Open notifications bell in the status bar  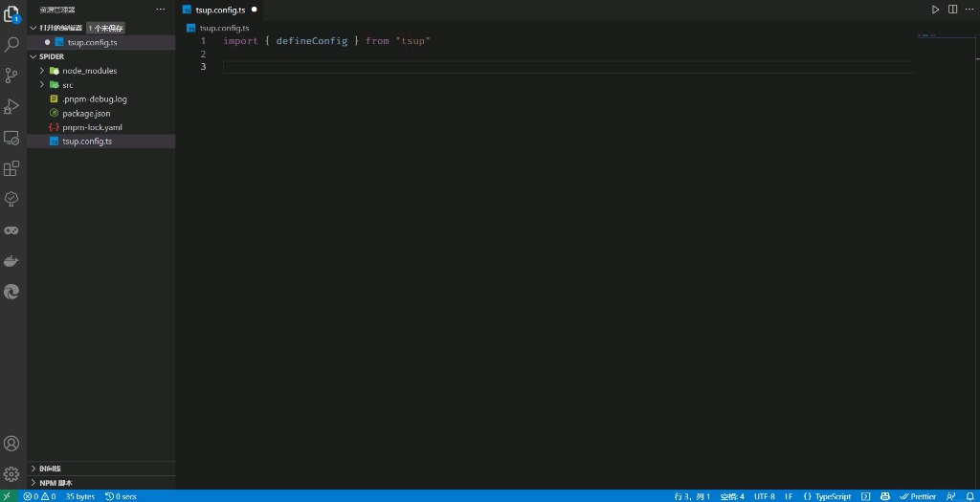pos(969,496)
